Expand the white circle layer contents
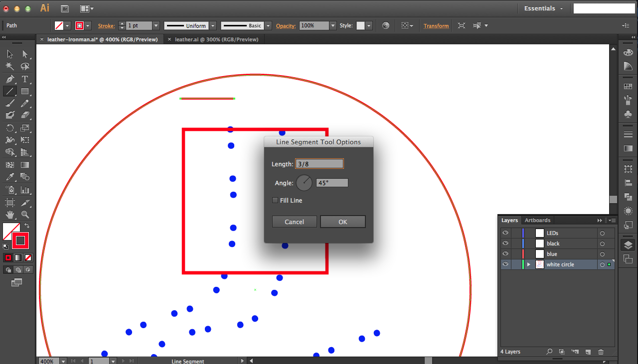The width and height of the screenshot is (638, 364). [529, 264]
